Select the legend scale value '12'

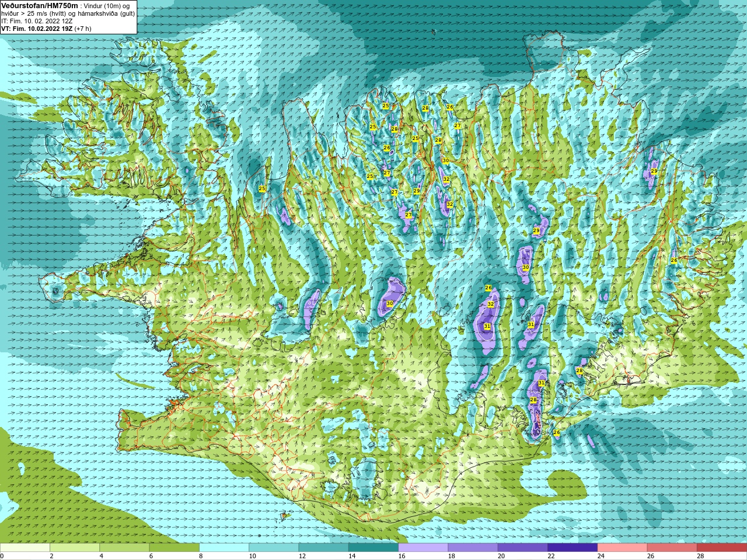coord(302,556)
